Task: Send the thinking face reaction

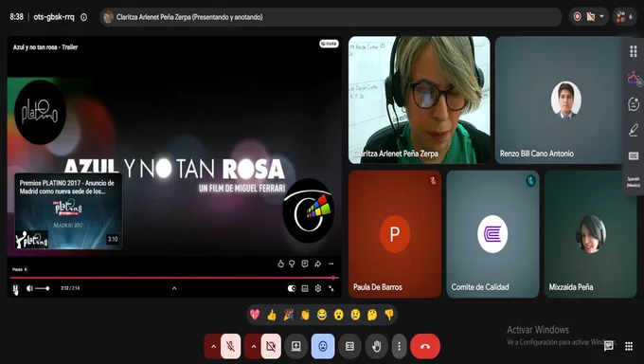Action: (x=372, y=315)
